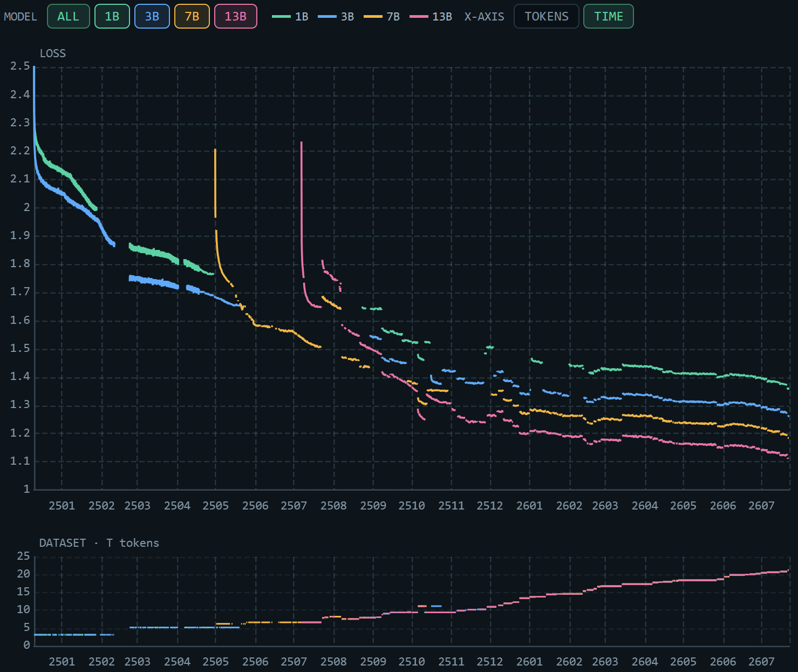The image size is (798, 672).
Task: Toggle the green 1B model filter button
Action: 112,16
